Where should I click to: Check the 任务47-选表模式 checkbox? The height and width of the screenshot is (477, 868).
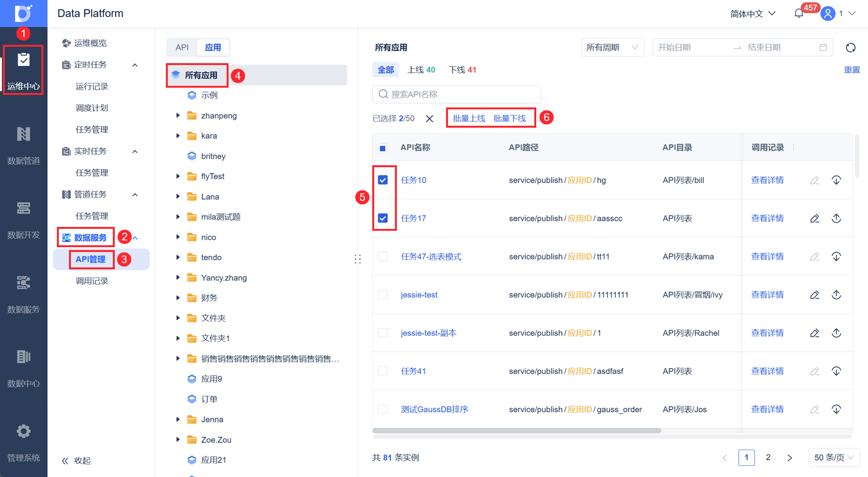383,256
